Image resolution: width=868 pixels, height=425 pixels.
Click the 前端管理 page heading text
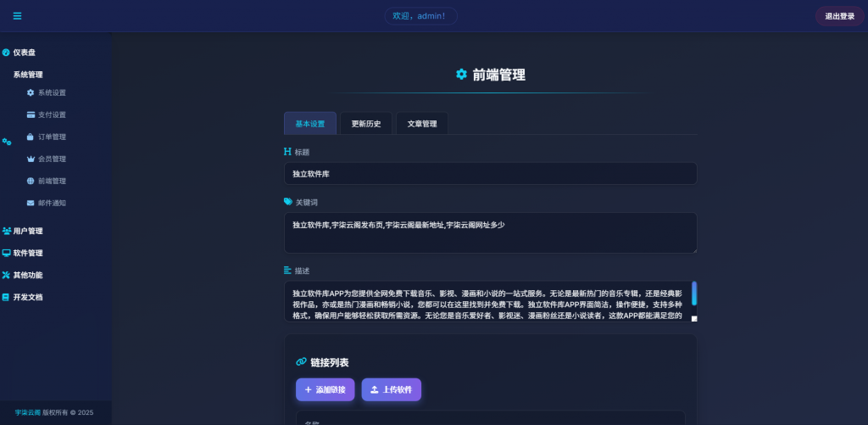tap(498, 75)
